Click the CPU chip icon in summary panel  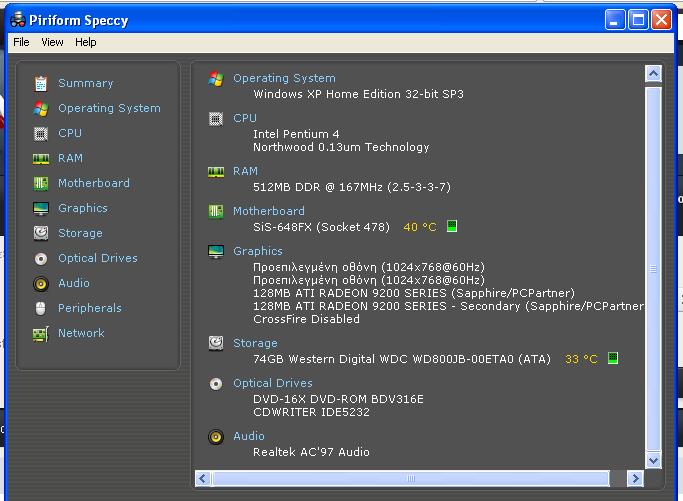216,118
